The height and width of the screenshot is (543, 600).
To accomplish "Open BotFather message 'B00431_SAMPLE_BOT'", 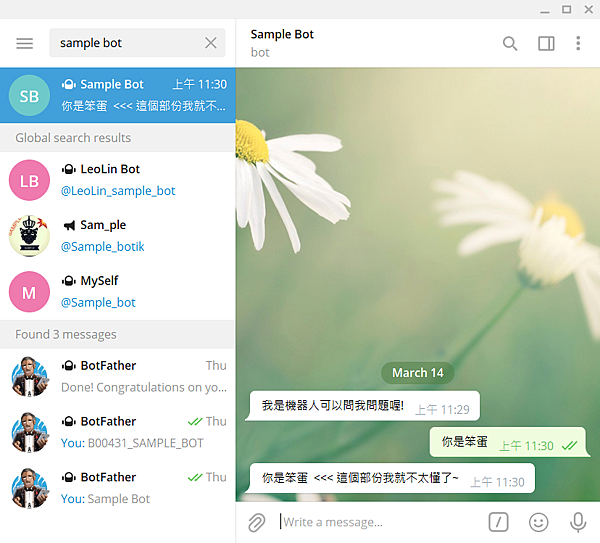I will tap(117, 432).
